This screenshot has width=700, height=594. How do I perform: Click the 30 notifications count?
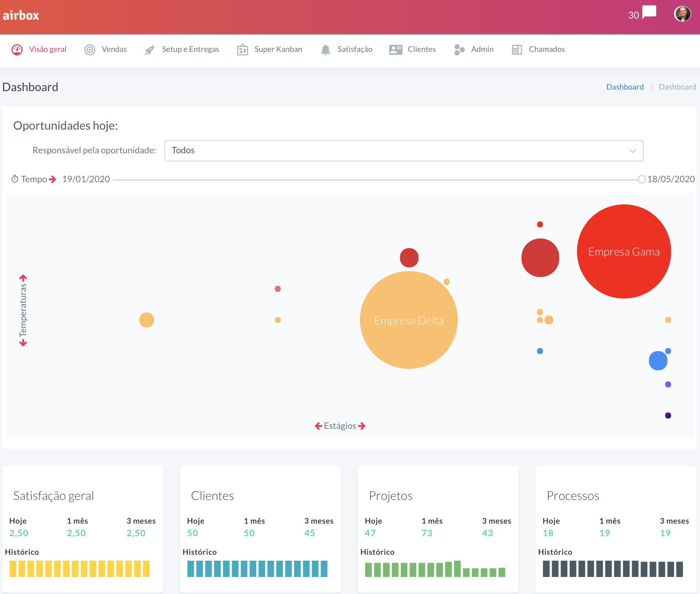(633, 15)
